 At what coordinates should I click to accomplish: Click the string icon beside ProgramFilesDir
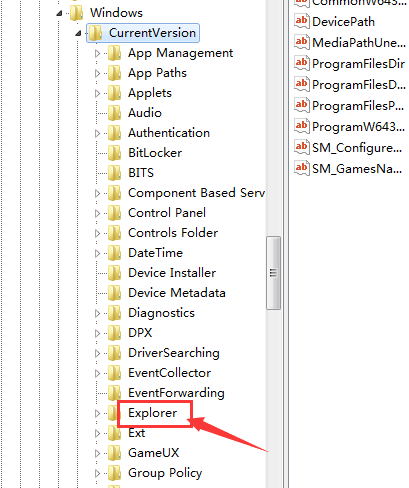coord(302,63)
